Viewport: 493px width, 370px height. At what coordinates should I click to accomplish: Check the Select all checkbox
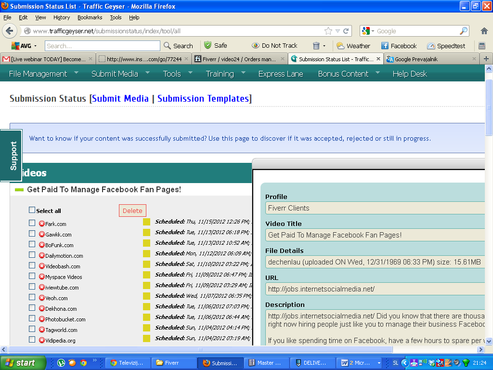pos(32,210)
